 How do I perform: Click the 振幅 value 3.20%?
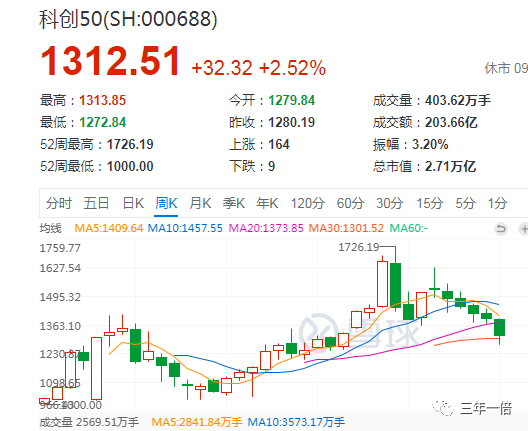pos(430,144)
